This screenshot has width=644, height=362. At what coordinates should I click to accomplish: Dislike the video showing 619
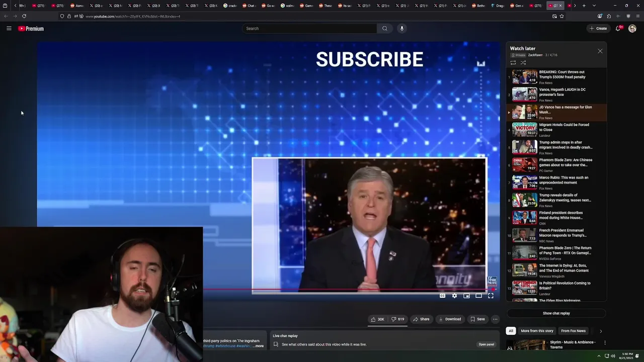click(398, 319)
